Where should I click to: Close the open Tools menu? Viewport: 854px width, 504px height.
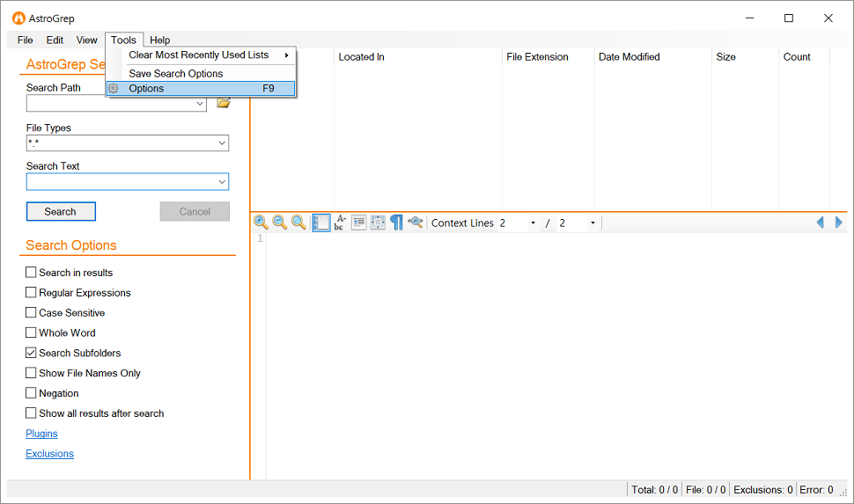click(123, 40)
